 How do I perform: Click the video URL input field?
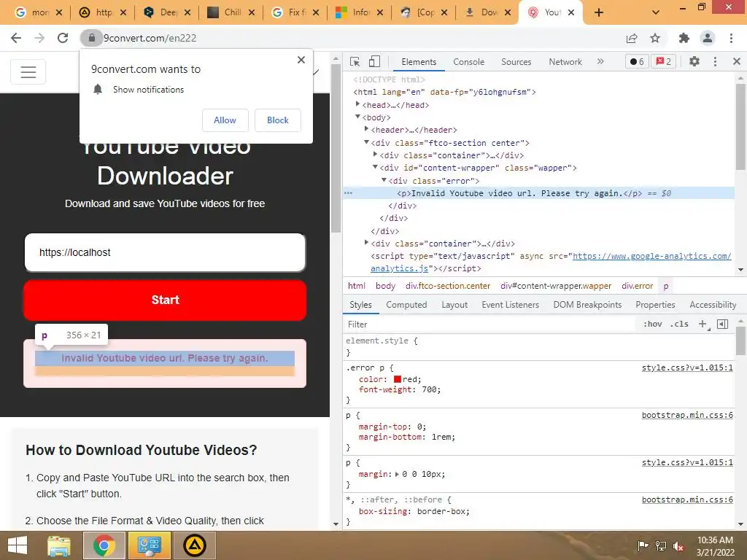pos(165,252)
